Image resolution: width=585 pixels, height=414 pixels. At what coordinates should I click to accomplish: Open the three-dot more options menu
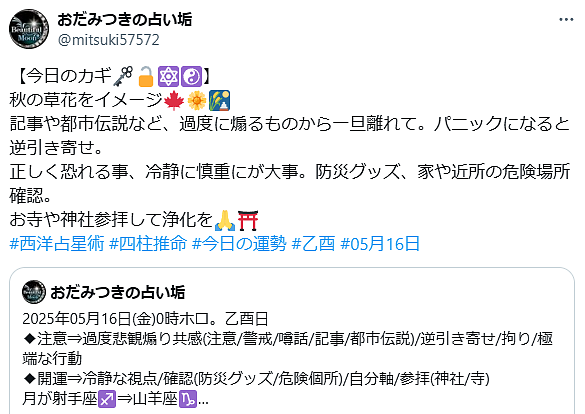pyautogui.click(x=566, y=20)
